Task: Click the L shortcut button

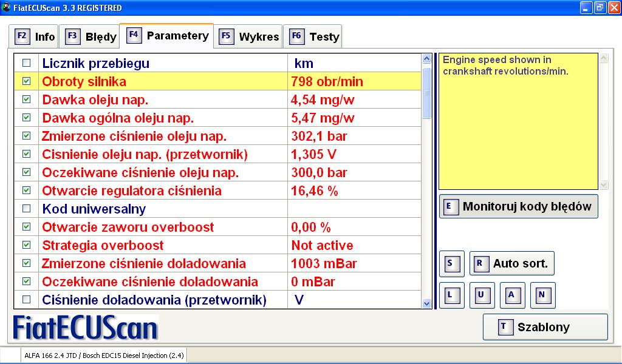Action: [451, 295]
